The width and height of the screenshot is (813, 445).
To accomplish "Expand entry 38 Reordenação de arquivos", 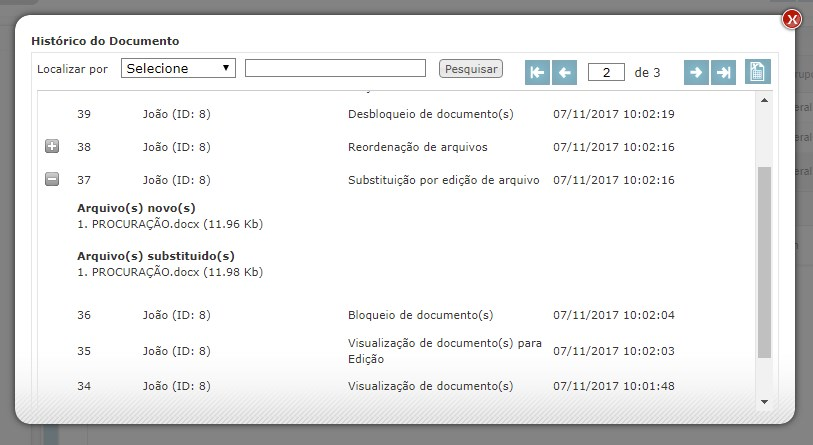I will coord(52,147).
